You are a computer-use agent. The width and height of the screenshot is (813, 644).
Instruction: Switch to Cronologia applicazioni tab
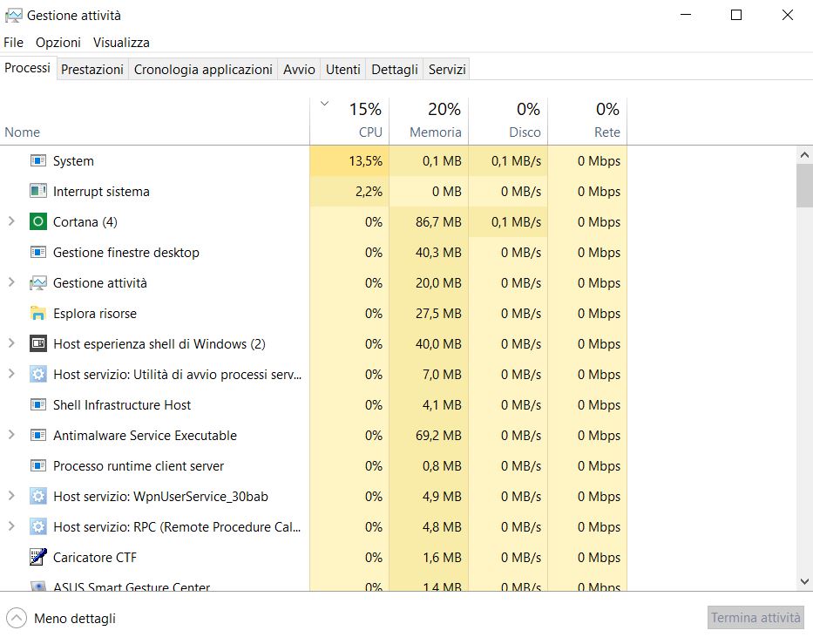click(203, 70)
